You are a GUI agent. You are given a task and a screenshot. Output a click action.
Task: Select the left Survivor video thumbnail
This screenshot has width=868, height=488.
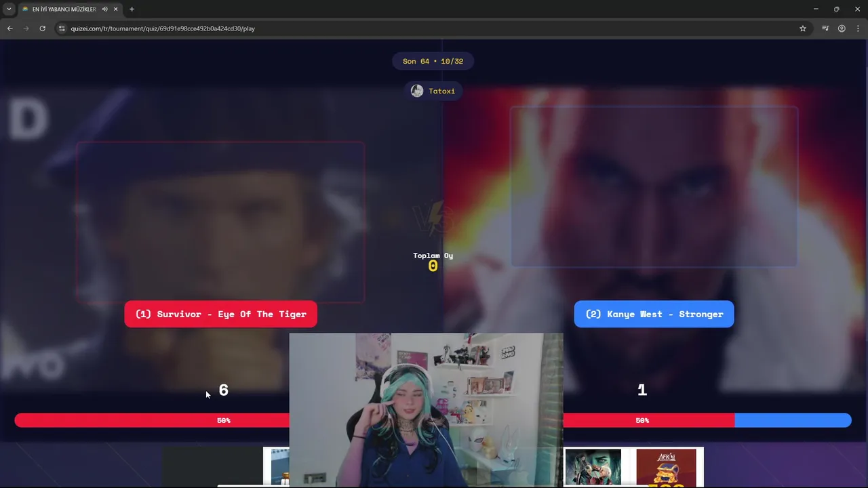tap(220, 222)
